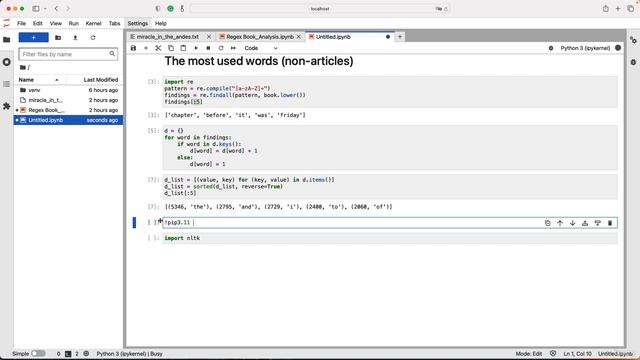
Task: Click the blue New Launcher button
Action: [33, 38]
